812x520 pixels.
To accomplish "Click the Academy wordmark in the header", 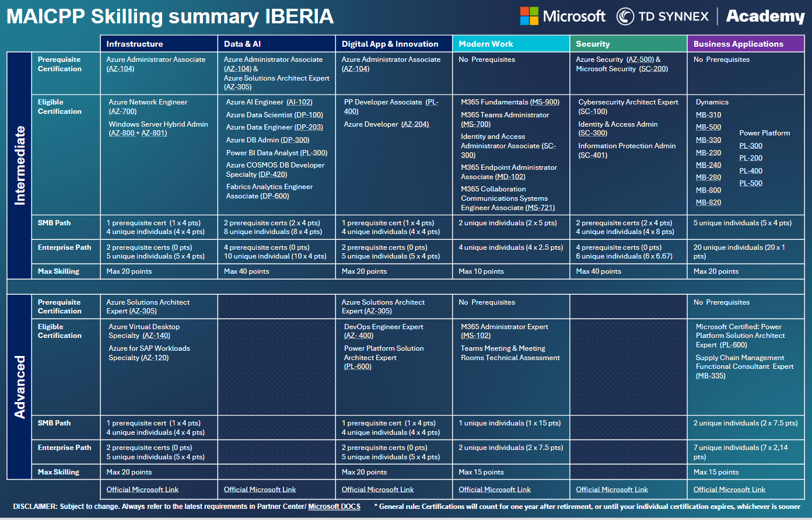I will [765, 16].
